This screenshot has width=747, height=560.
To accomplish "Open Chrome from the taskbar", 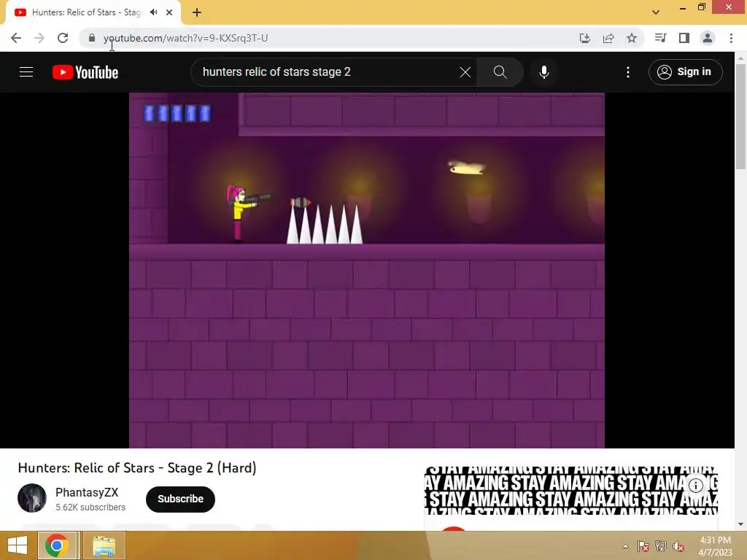I will tap(57, 545).
